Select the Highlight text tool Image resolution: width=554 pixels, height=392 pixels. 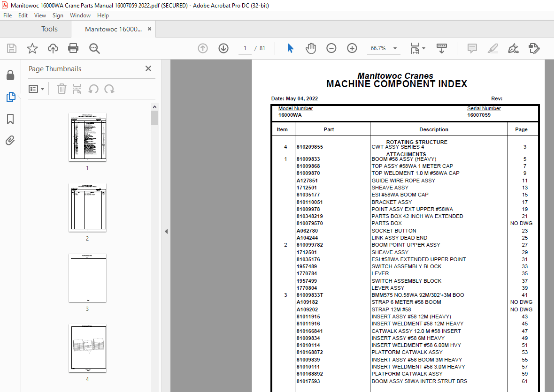coord(492,48)
